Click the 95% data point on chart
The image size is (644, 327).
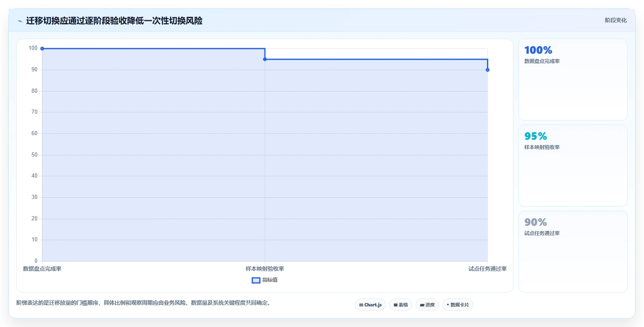click(265, 59)
